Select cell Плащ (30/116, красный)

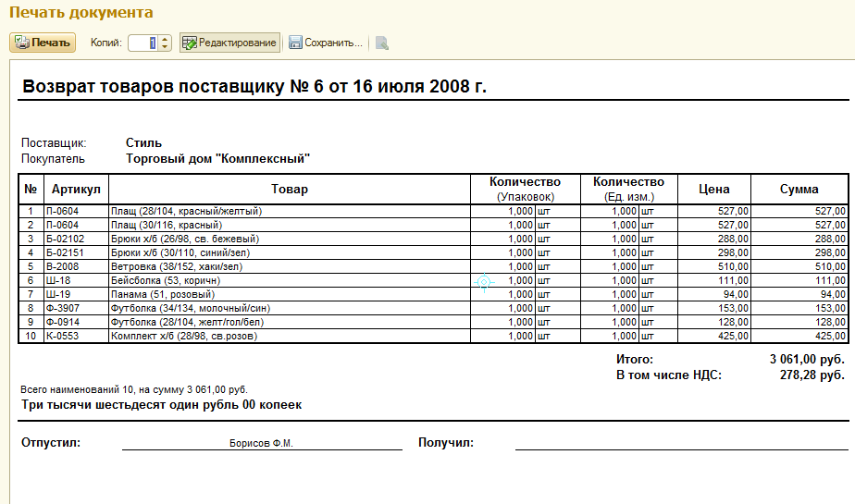pos(289,225)
